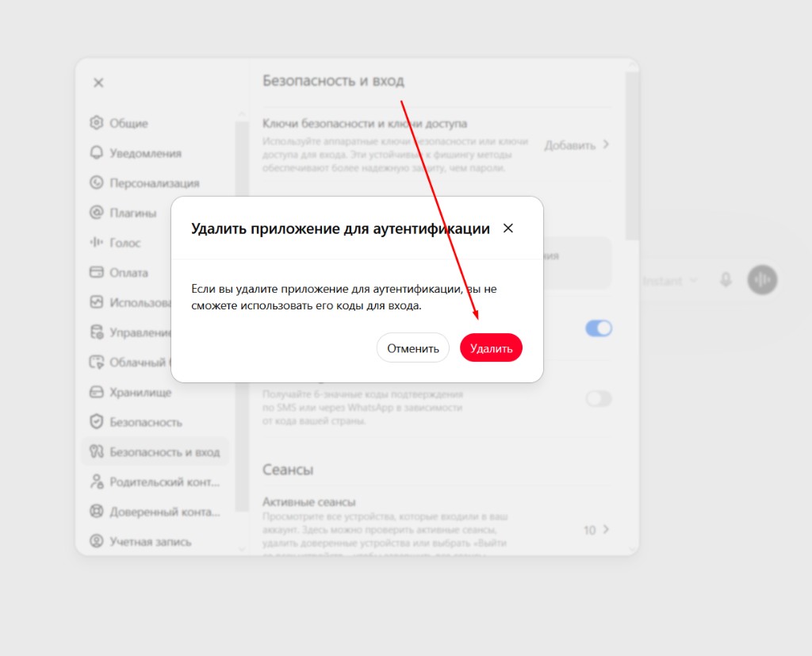Click the Доверенный контакт lifebuoy icon
812x656 pixels.
point(96,512)
